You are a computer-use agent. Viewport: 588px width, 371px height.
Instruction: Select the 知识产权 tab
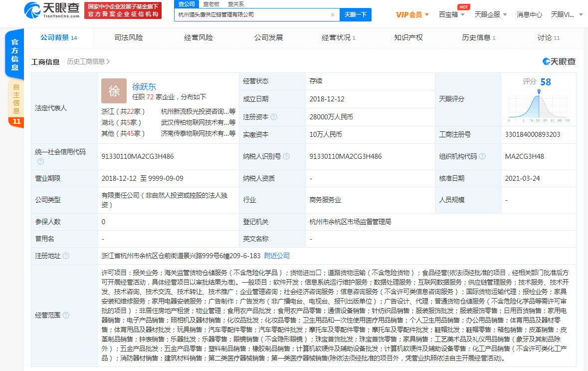pyautogui.click(x=408, y=37)
